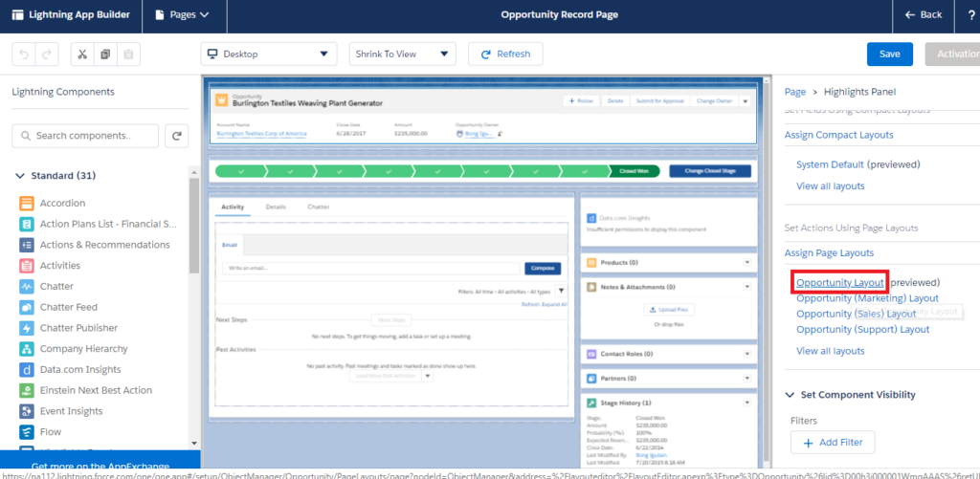980x479 pixels.
Task: Select the Accordion component icon
Action: 26,203
